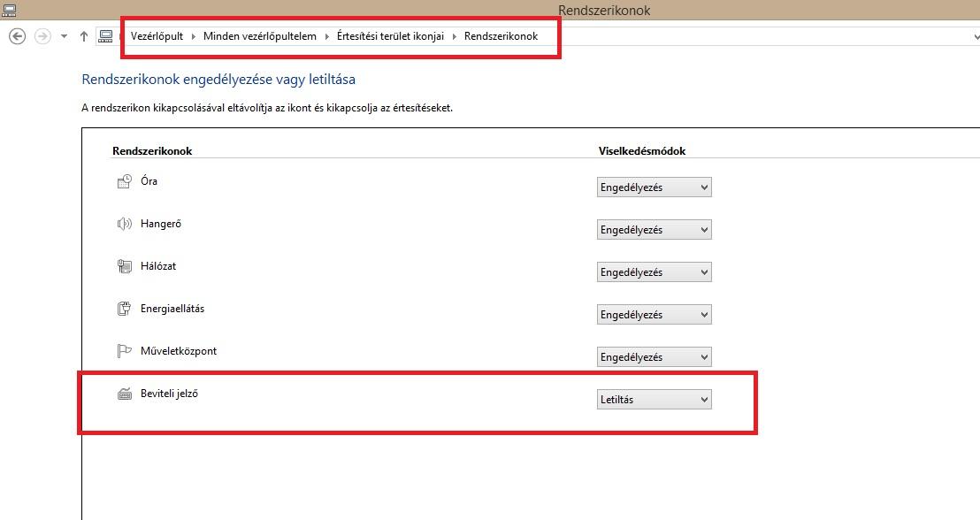
Task: Click the Forward navigation arrow
Action: tap(42, 36)
